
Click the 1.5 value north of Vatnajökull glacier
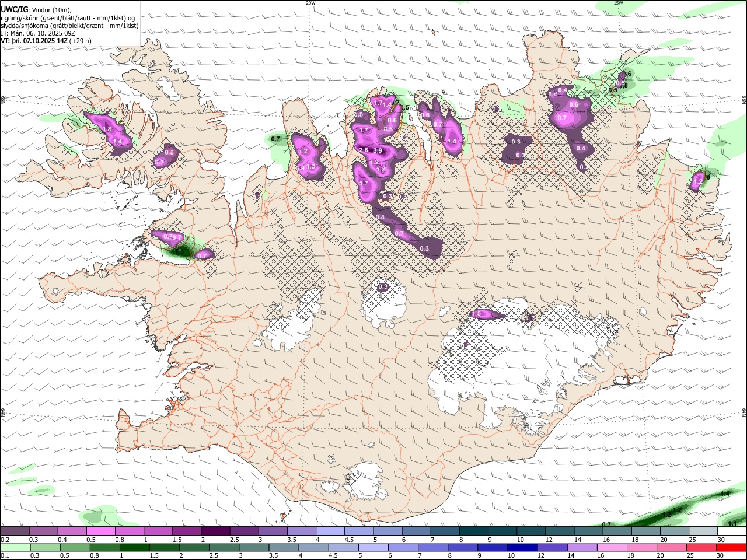pos(477,314)
